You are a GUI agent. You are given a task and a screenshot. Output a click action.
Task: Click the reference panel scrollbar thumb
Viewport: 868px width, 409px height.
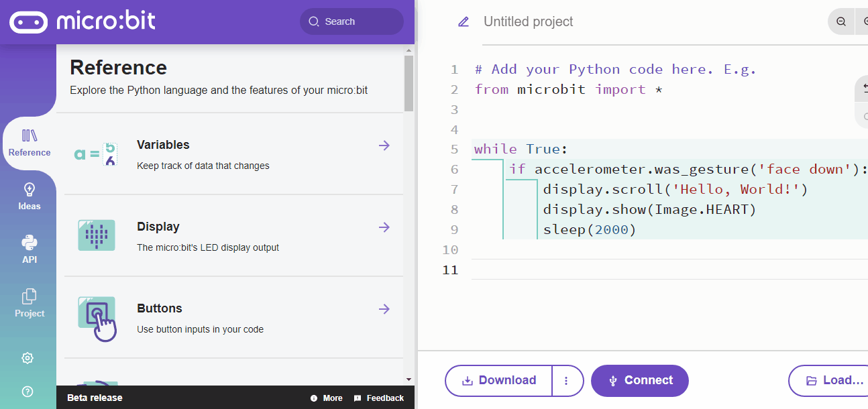[x=409, y=83]
